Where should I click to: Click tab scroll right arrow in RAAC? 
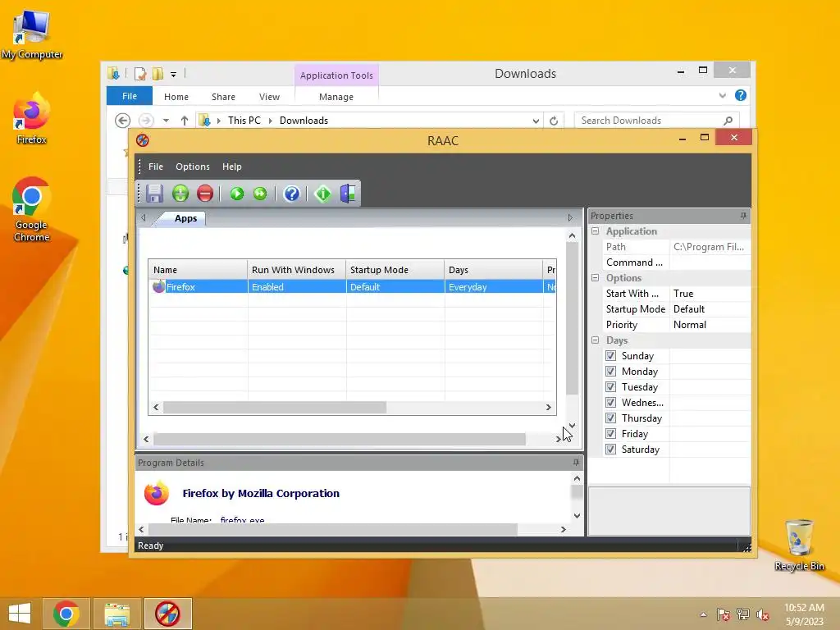(x=570, y=217)
